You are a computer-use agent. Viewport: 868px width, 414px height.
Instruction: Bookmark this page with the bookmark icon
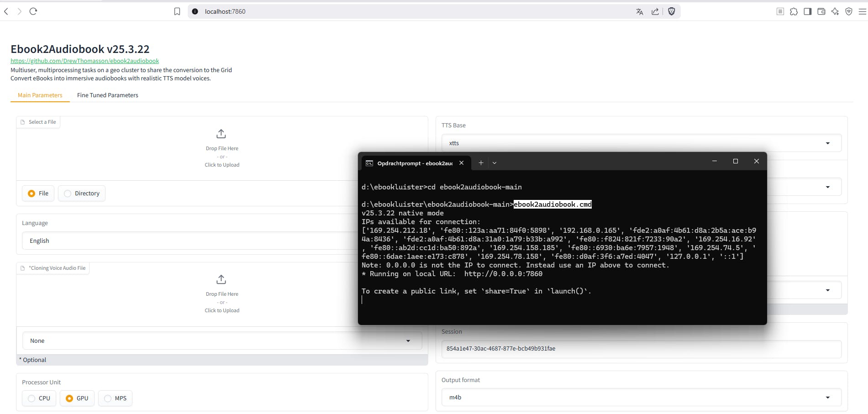pyautogui.click(x=177, y=11)
